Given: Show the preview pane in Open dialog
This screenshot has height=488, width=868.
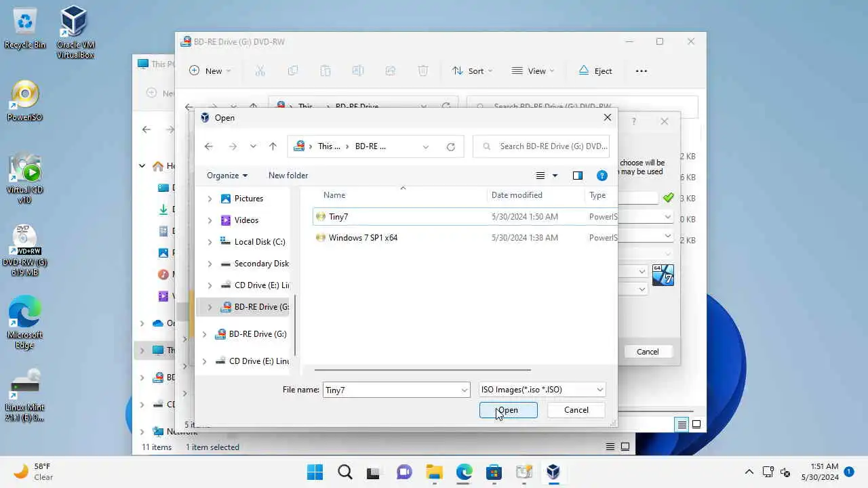Looking at the screenshot, I should coord(578,176).
